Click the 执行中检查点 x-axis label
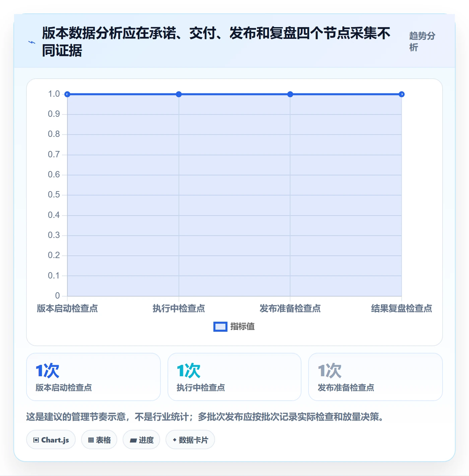This screenshot has width=469, height=476. (x=179, y=308)
